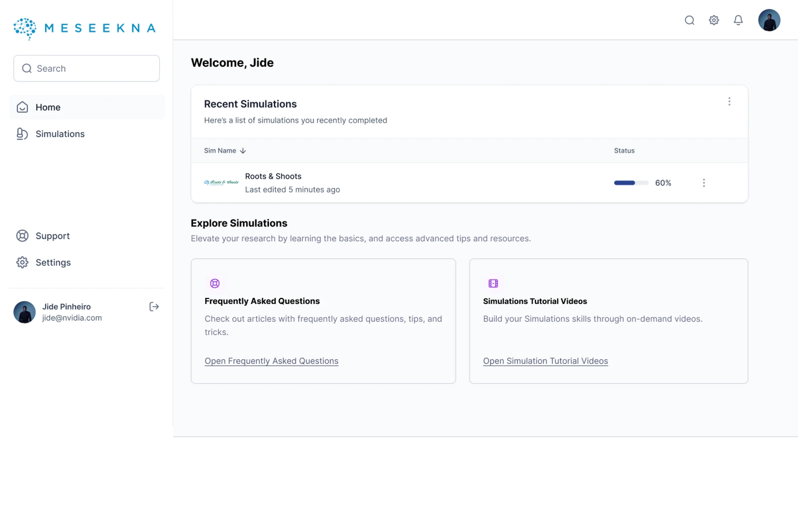Click the Roots & Shoots logo thumbnail
The height and width of the screenshot is (532, 798).
221,182
